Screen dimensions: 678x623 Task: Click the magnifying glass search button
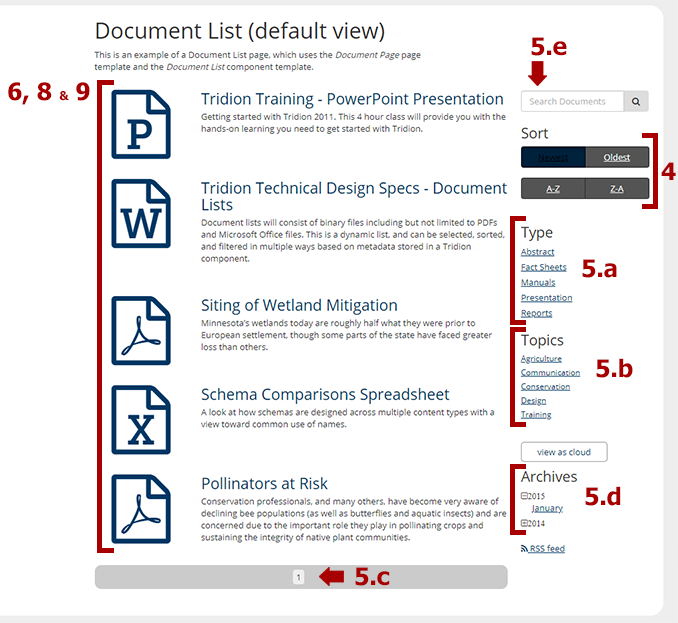636,101
